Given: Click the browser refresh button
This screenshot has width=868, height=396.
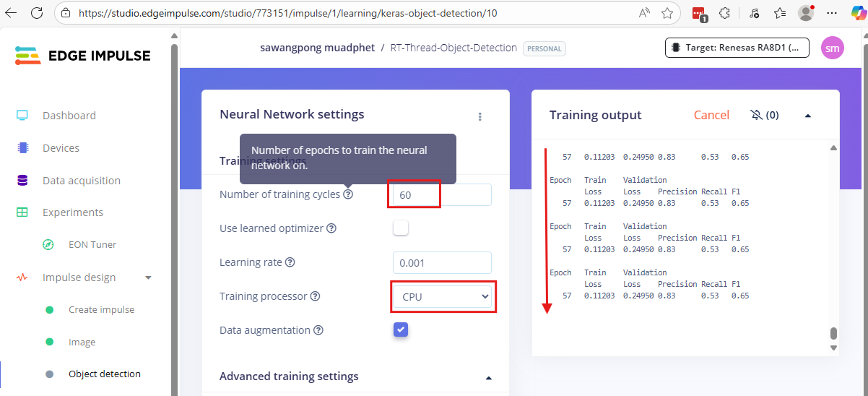Looking at the screenshot, I should tap(37, 13).
